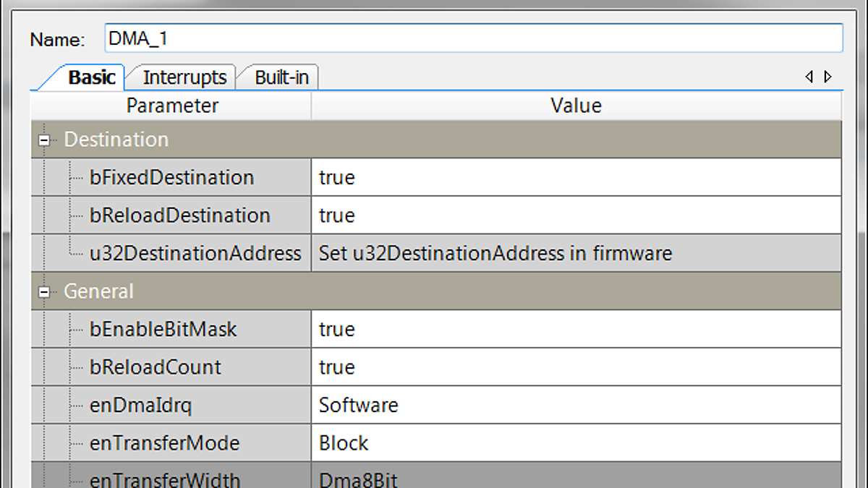Select the Destination group header

click(116, 139)
